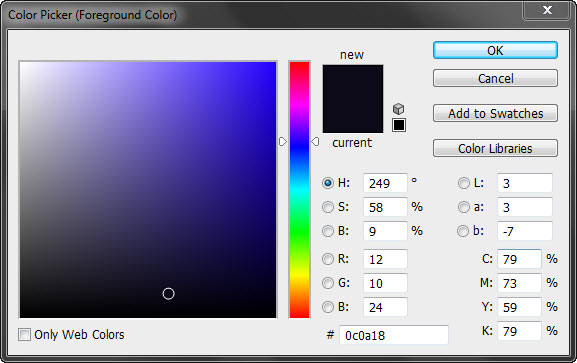Select the R red radio button
The width and height of the screenshot is (577, 363).
point(328,259)
